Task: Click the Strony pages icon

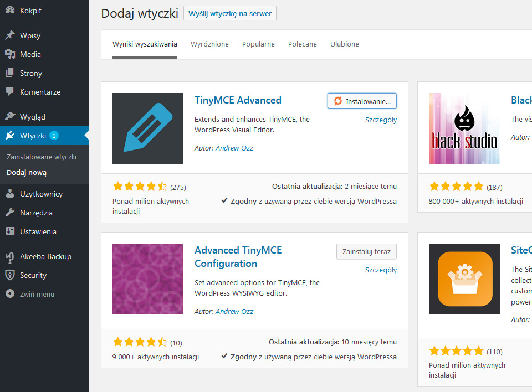Action: (x=10, y=73)
